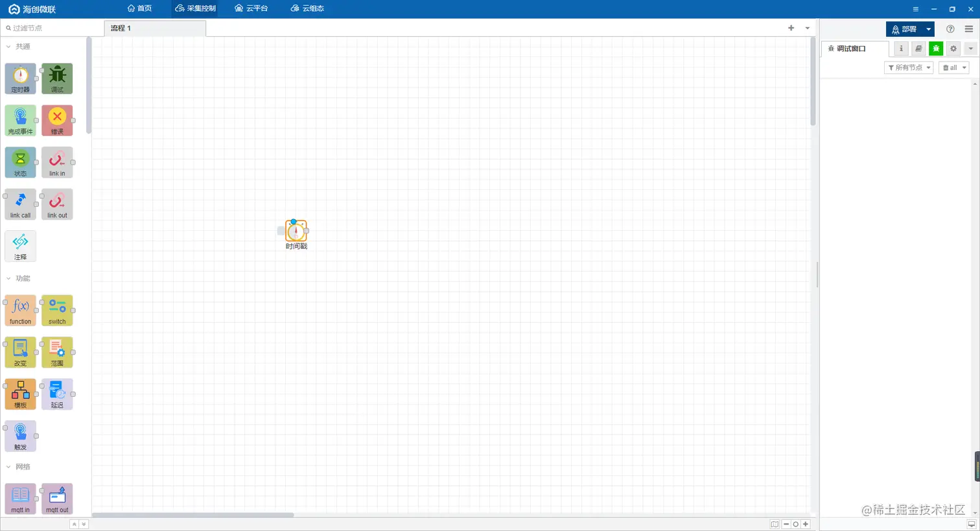980x531 pixels.
Task: Click the palette vertical scrollbar
Action: 89,85
